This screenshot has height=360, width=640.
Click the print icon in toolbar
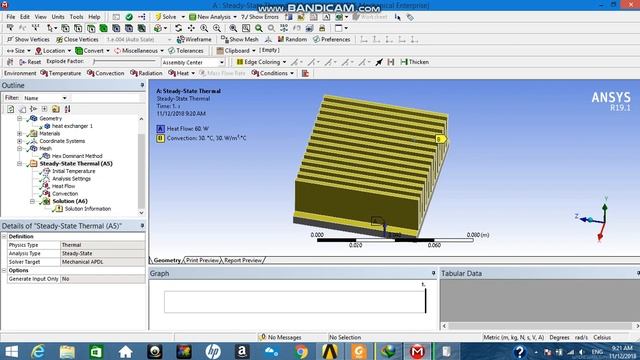coord(322,28)
